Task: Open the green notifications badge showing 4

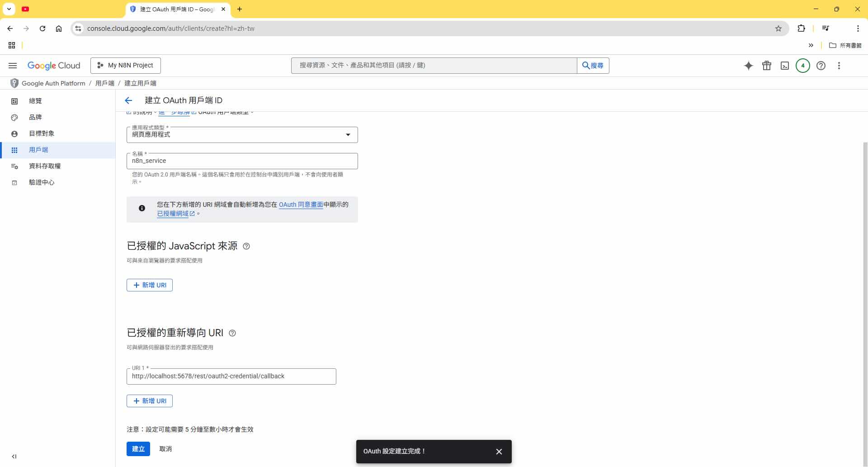Action: point(802,66)
